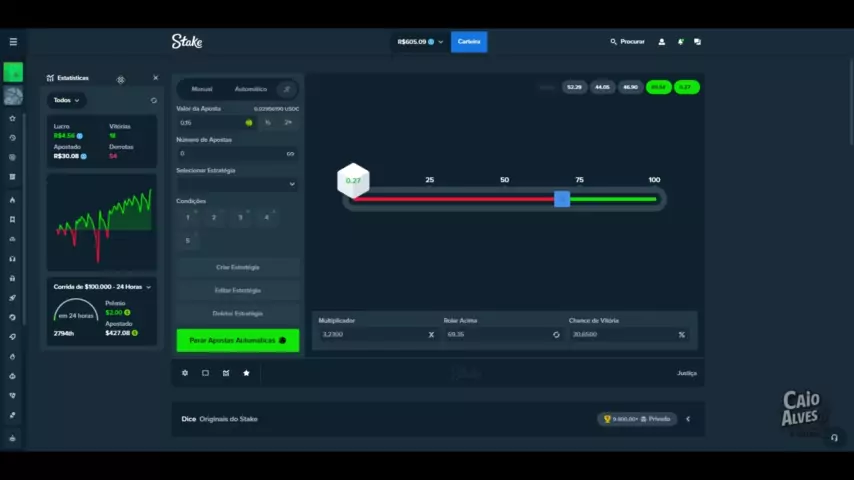
Task: Switch to the Manual betting tab
Action: coord(201,89)
